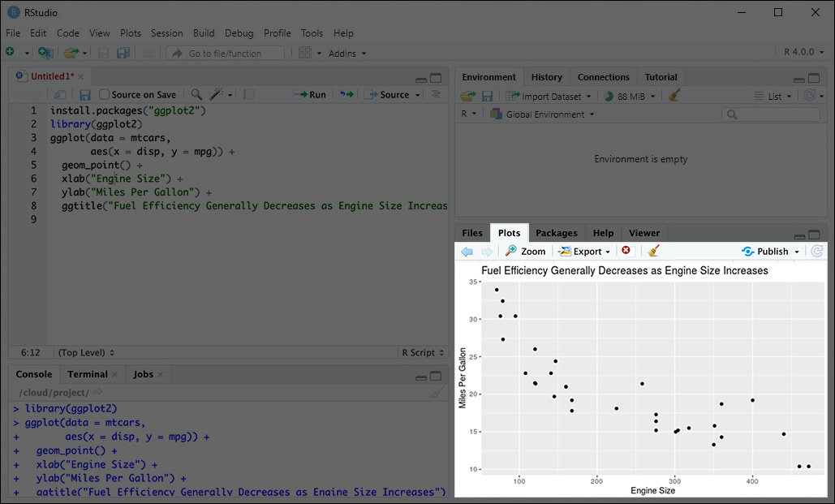Viewport: 835px width, 504px height.
Task: Click line 9 in the code editor
Action: pos(247,219)
